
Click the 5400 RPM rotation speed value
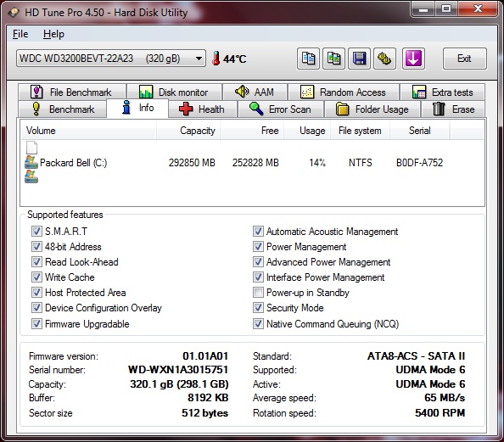(440, 413)
